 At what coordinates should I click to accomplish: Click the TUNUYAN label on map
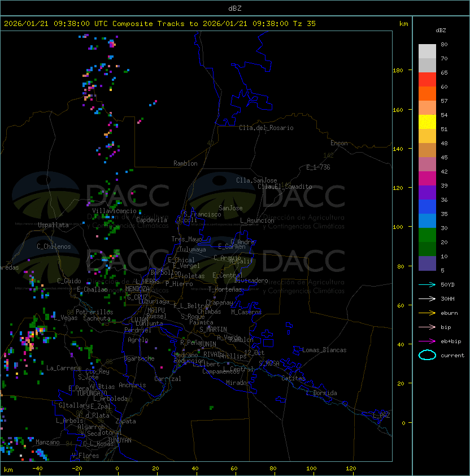(119, 440)
